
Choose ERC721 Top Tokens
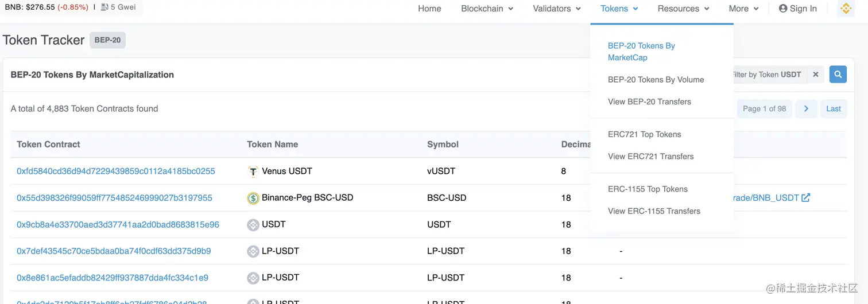tap(644, 134)
